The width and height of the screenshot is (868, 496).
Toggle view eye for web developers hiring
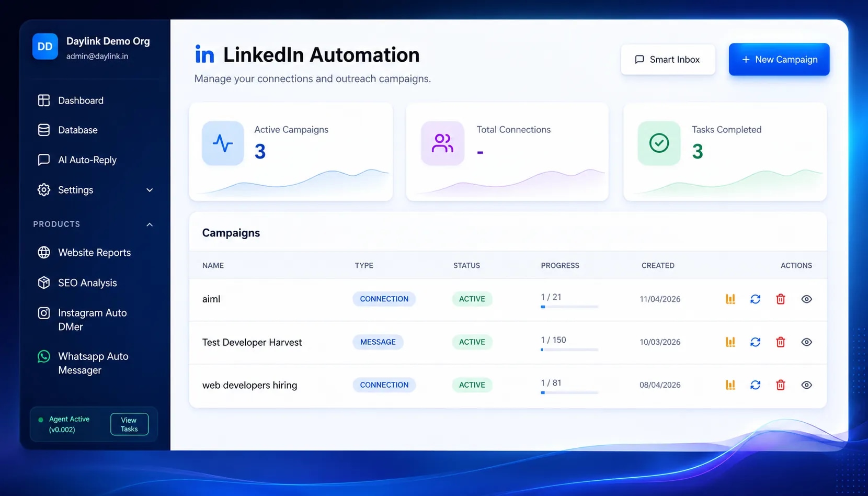pyautogui.click(x=806, y=385)
